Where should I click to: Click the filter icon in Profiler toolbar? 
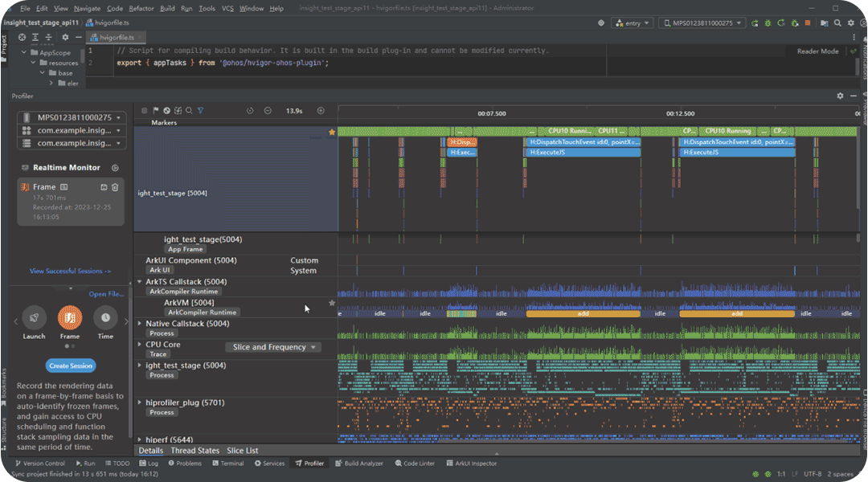pyautogui.click(x=200, y=111)
